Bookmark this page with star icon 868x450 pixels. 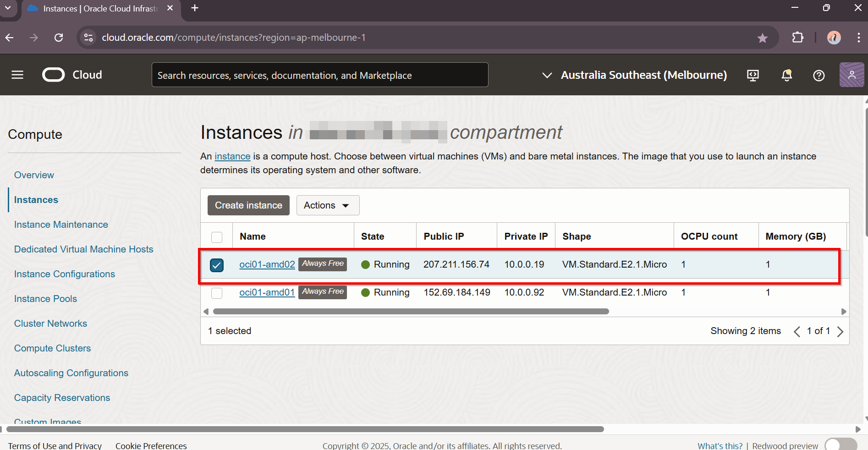click(x=762, y=38)
